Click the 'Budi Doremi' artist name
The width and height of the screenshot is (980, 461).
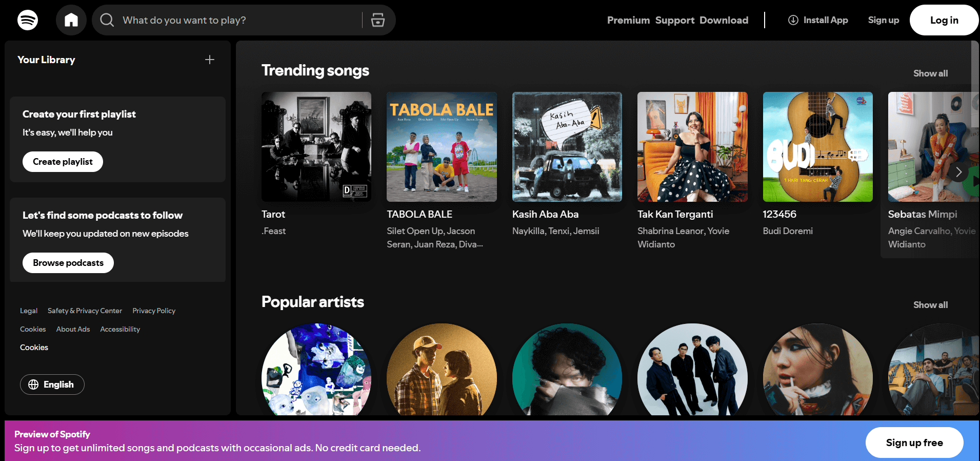[788, 231]
